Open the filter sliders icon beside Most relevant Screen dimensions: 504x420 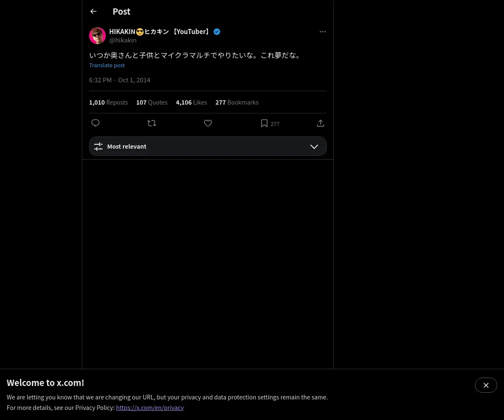coord(98,147)
